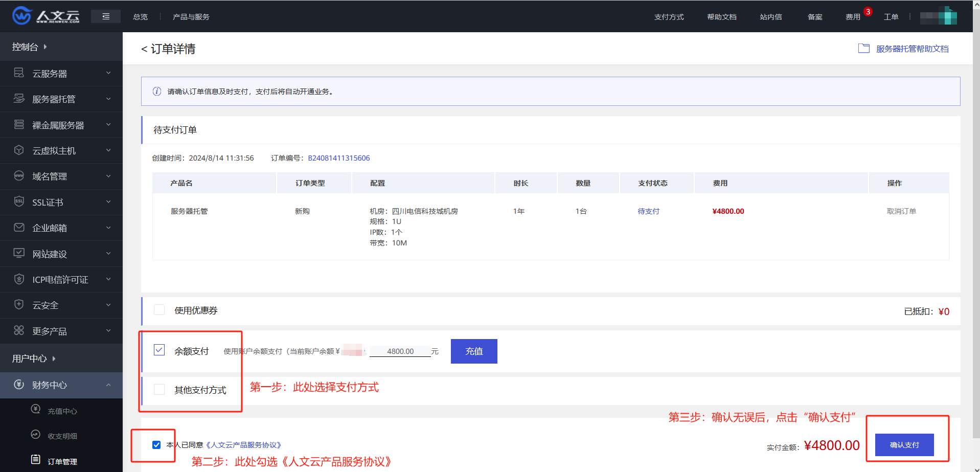Click the 裸金属服务器 sidebar icon
Image resolution: width=980 pixels, height=472 pixels.
coord(19,124)
